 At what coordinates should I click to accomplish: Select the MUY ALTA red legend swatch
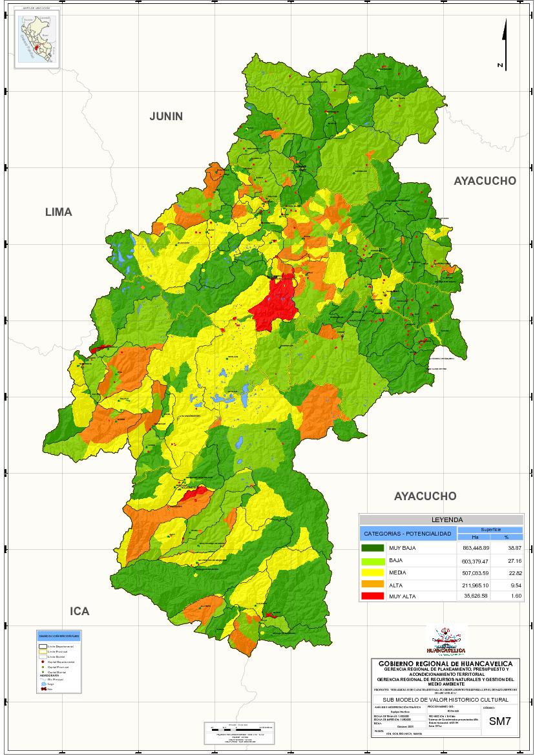tap(373, 597)
